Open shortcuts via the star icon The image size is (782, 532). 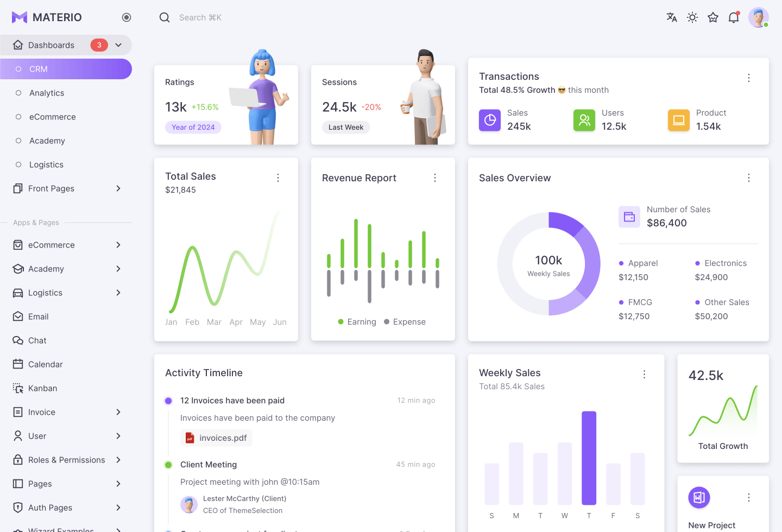point(713,17)
